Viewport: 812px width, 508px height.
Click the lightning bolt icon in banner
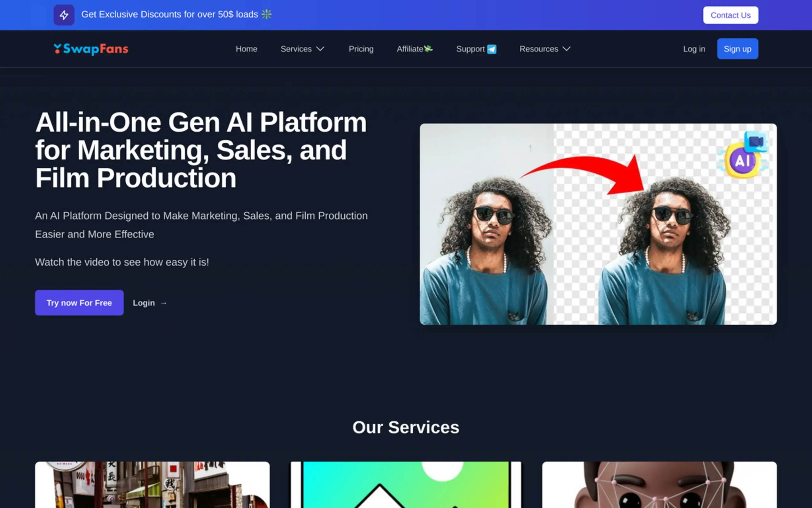(64, 15)
